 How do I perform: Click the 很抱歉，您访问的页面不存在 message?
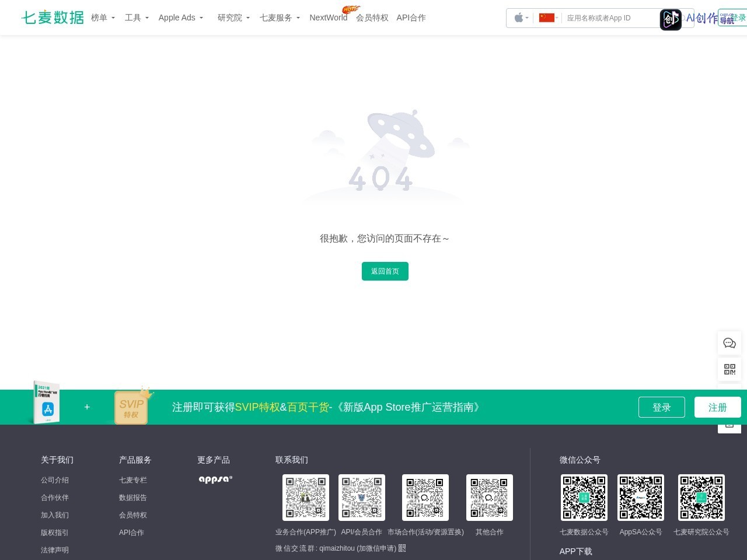[x=385, y=239]
